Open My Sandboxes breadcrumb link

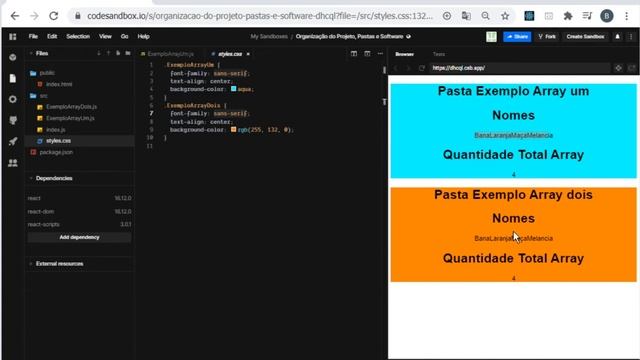click(x=269, y=37)
